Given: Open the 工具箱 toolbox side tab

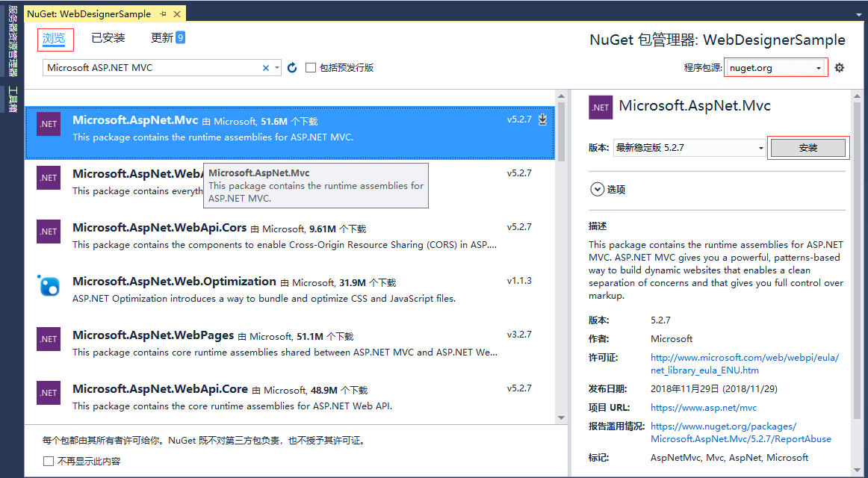Looking at the screenshot, I should click(12, 99).
